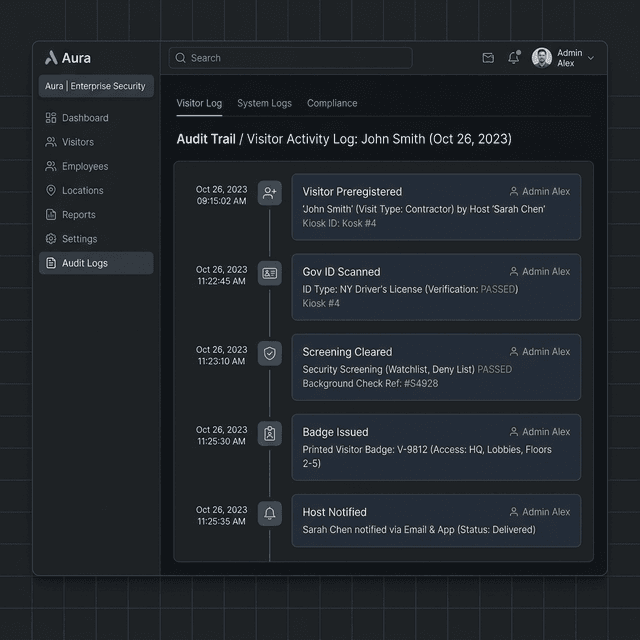Image resolution: width=640 pixels, height=640 pixels.
Task: Click the Dashboard grid icon
Action: pyautogui.click(x=51, y=118)
